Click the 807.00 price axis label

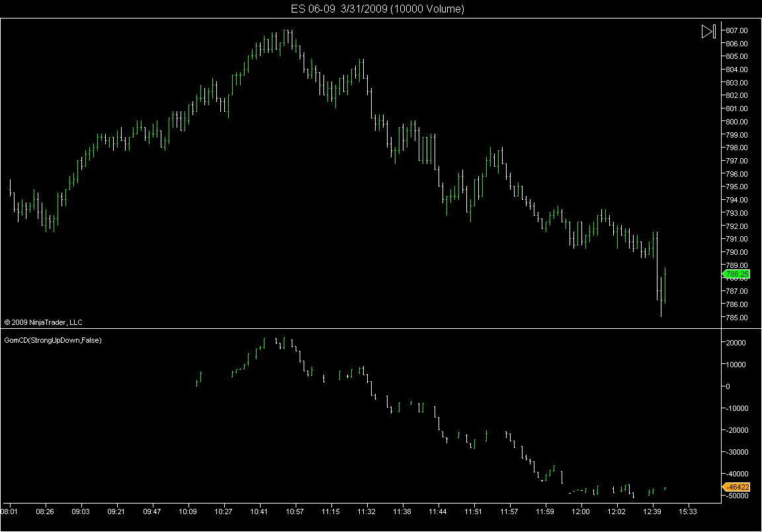click(x=737, y=30)
